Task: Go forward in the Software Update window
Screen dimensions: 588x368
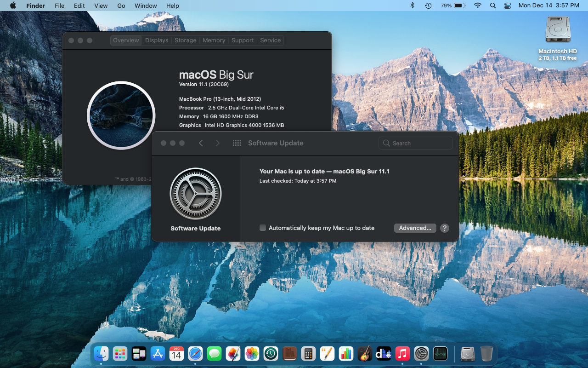Action: (x=218, y=143)
